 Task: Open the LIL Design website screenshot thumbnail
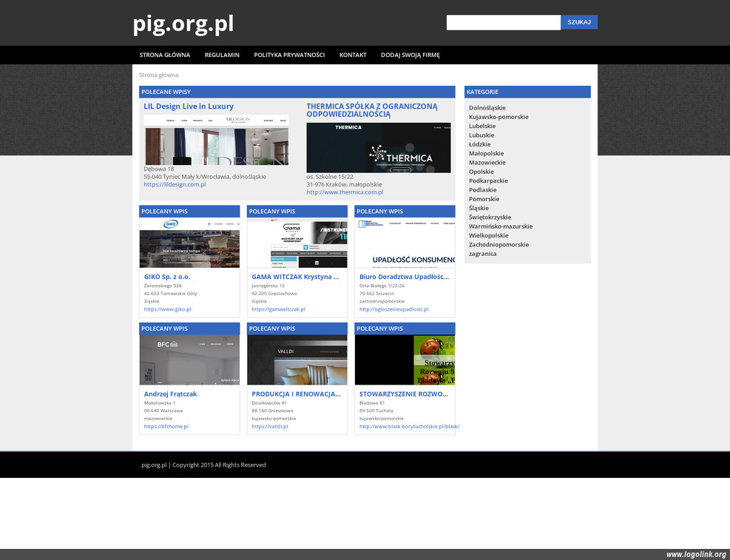[216, 140]
